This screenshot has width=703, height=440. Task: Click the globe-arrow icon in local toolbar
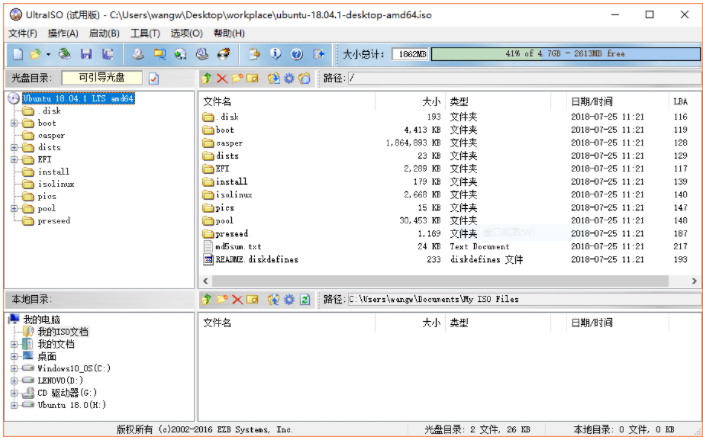click(x=273, y=300)
